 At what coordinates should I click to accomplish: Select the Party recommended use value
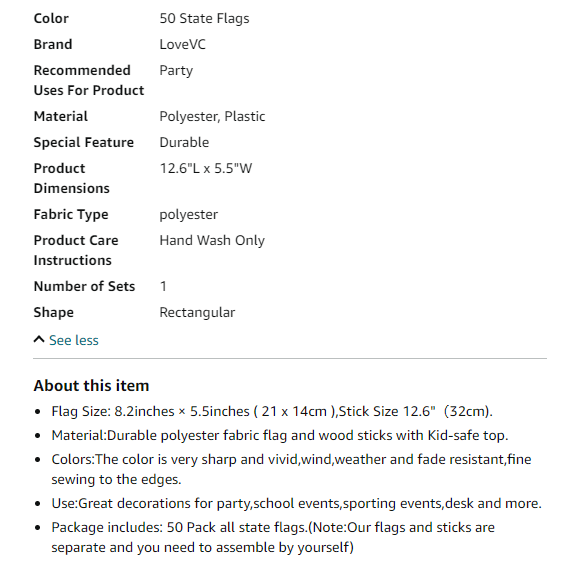click(x=176, y=71)
